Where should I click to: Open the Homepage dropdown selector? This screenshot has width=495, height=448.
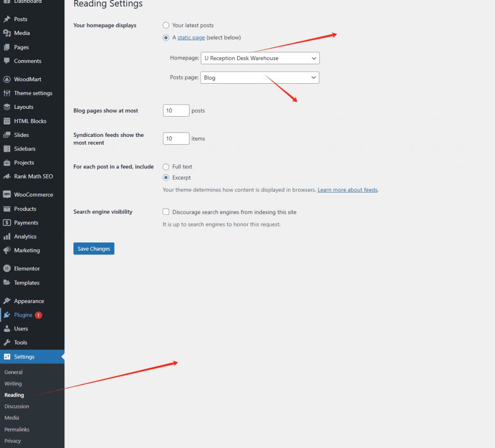tap(260, 58)
